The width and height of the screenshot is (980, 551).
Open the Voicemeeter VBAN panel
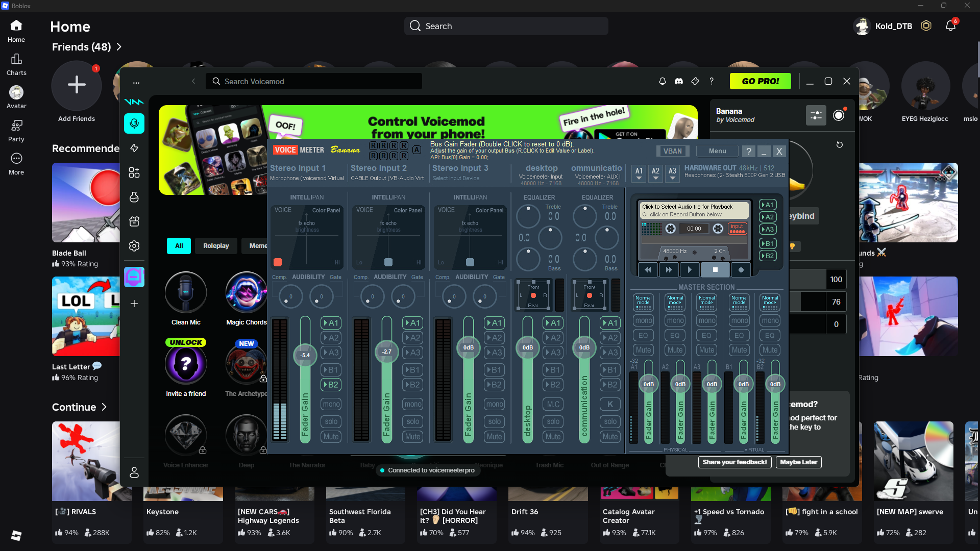click(672, 151)
